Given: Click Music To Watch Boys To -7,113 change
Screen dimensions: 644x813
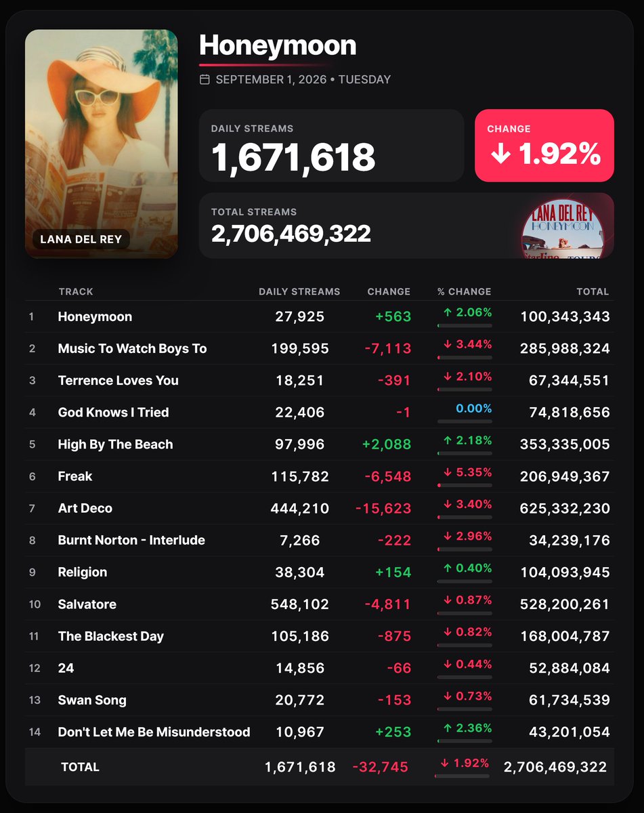Looking at the screenshot, I should pyautogui.click(x=388, y=349).
